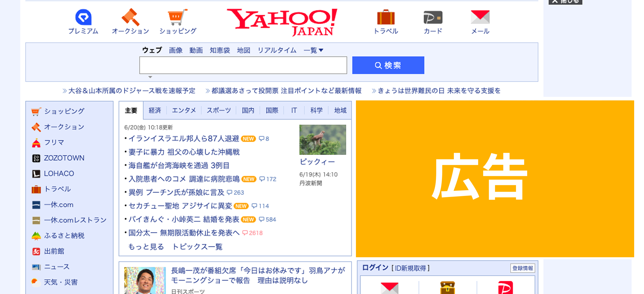Open comments bubble showing 584
The height and width of the screenshot is (294, 644).
(x=267, y=219)
